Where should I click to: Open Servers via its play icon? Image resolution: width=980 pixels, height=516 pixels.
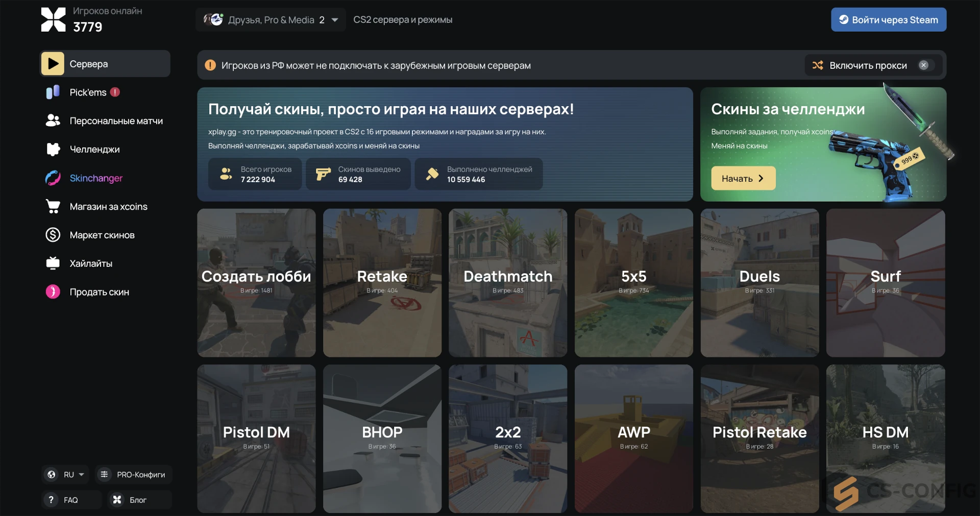click(53, 64)
